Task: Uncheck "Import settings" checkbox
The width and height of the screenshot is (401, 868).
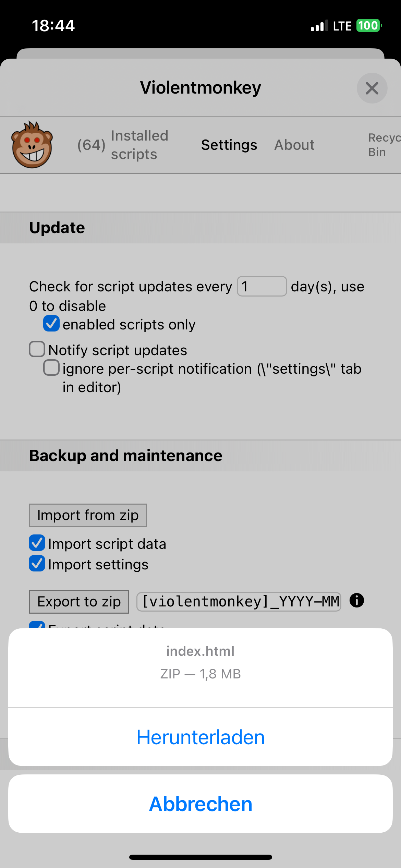Action: (x=37, y=564)
